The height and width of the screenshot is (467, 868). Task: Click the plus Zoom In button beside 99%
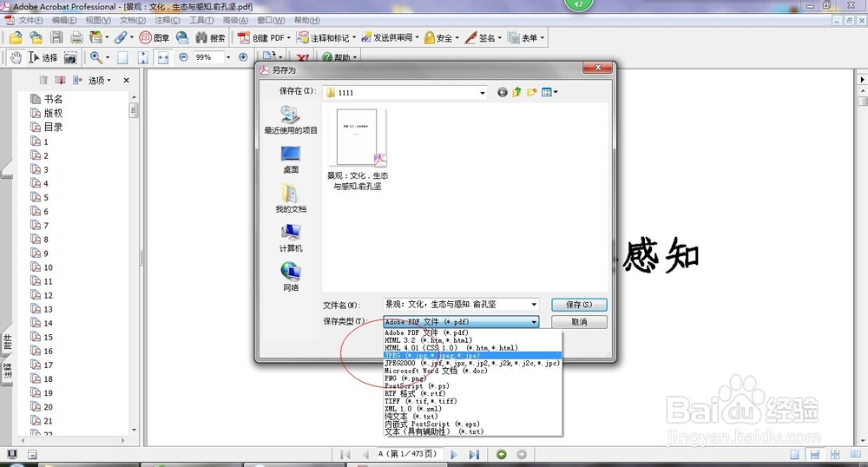click(243, 57)
